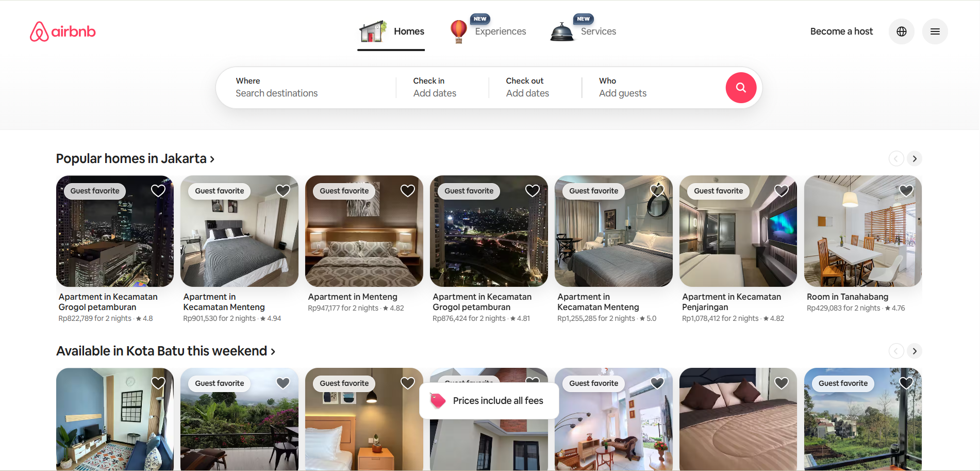980x471 pixels.
Task: Click the right arrow on Jakarta carousel
Action: tap(914, 158)
